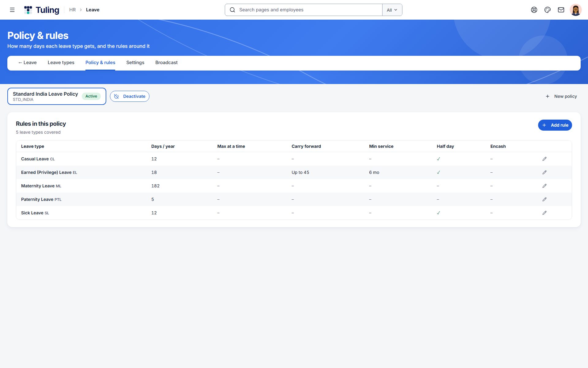588x368 pixels.
Task: Edit the Earned (Privilege) Leave rule
Action: [545, 172]
